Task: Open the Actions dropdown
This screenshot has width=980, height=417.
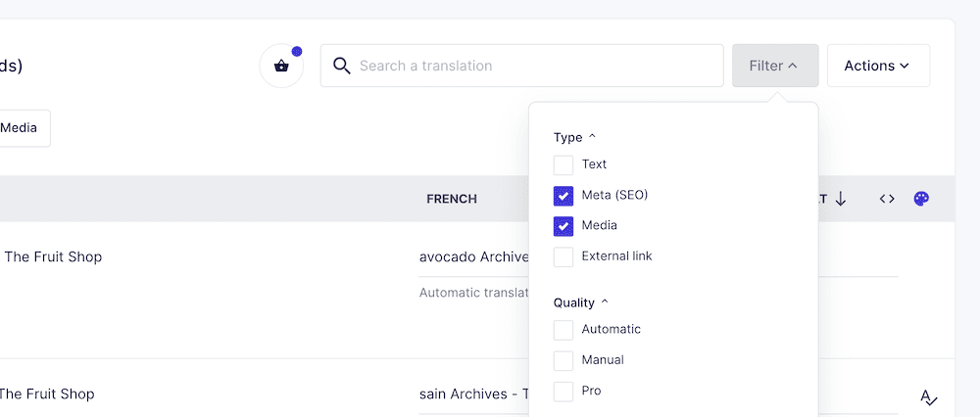Action: coord(878,66)
